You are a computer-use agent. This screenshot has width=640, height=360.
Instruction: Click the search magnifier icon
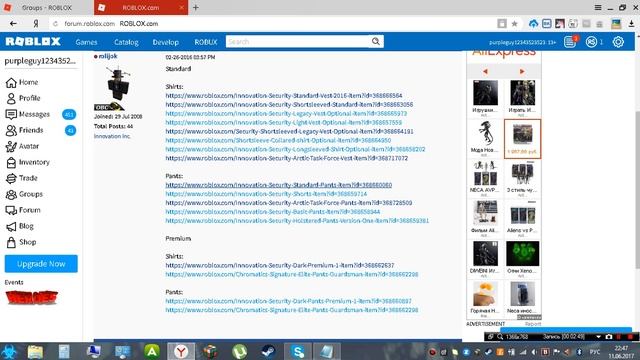[376, 41]
